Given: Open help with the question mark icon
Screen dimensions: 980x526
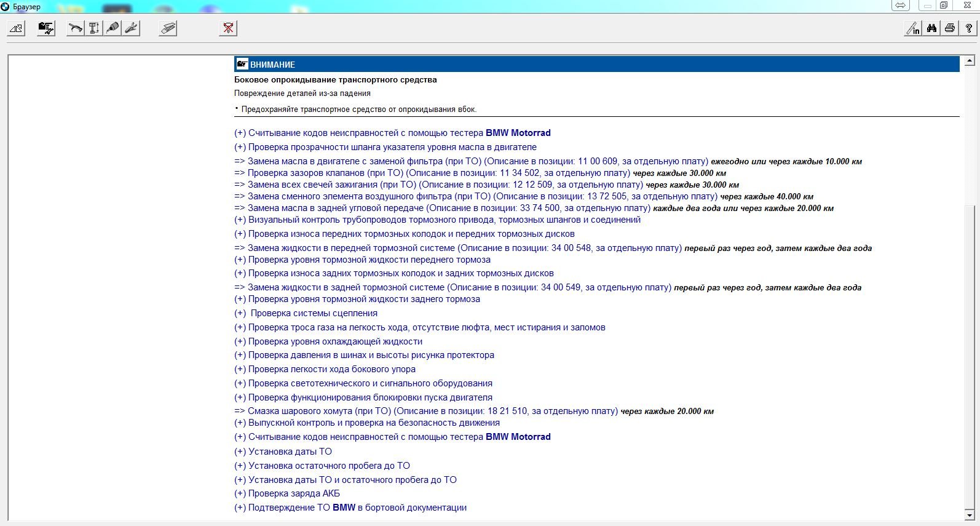Looking at the screenshot, I should point(969,28).
